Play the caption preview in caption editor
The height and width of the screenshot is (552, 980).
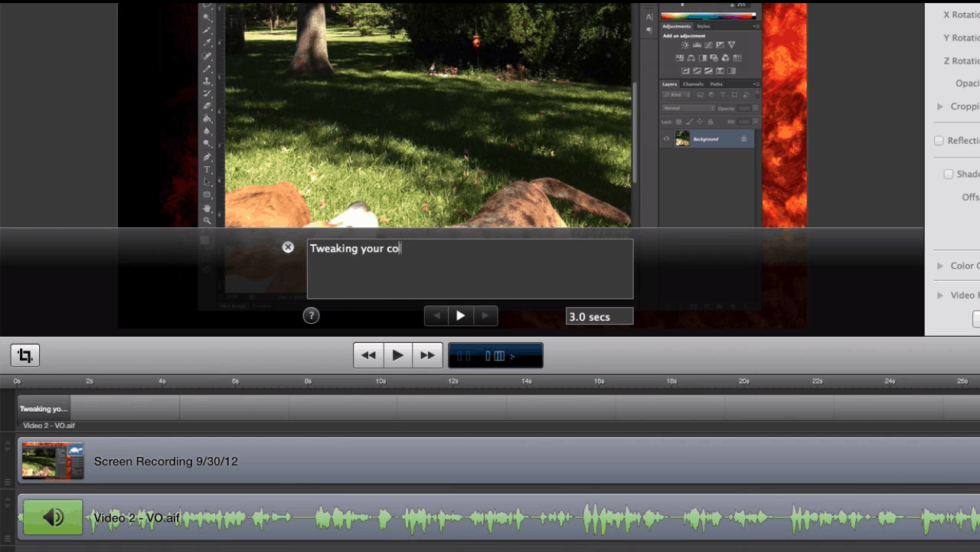461,315
